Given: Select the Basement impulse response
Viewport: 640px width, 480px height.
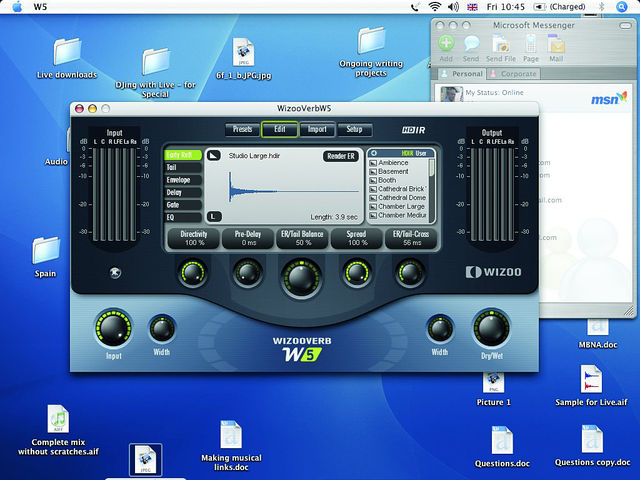Looking at the screenshot, I should click(398, 171).
